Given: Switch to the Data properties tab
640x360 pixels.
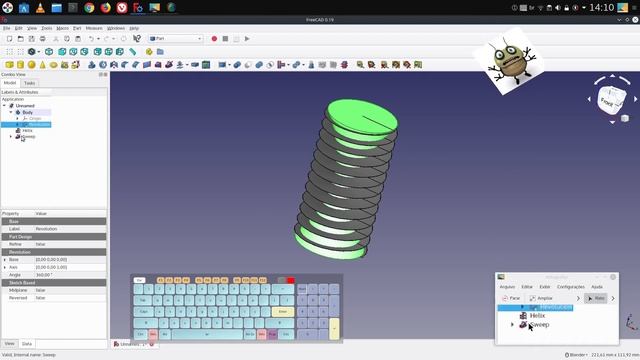Looking at the screenshot, I should click(27, 344).
